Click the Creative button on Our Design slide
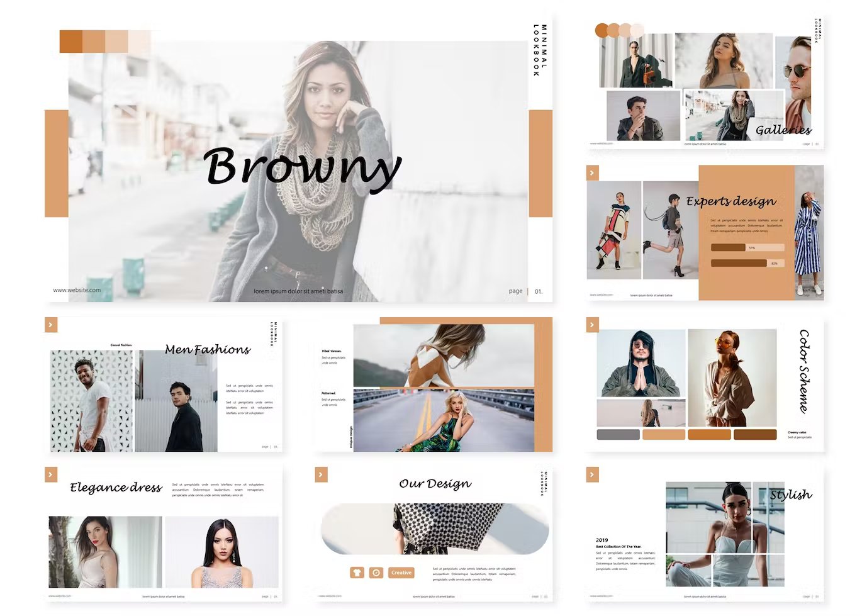The width and height of the screenshot is (862, 616). (x=401, y=573)
